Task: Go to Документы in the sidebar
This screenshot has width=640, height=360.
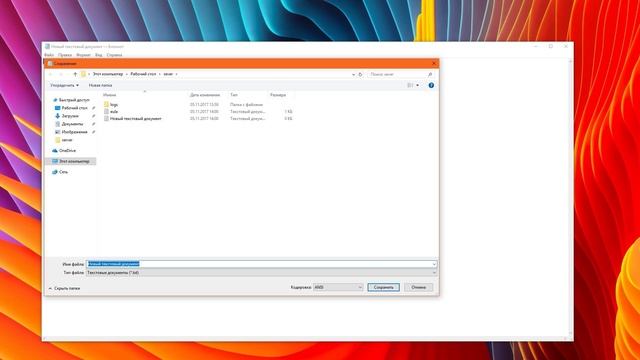Action: pos(72,124)
